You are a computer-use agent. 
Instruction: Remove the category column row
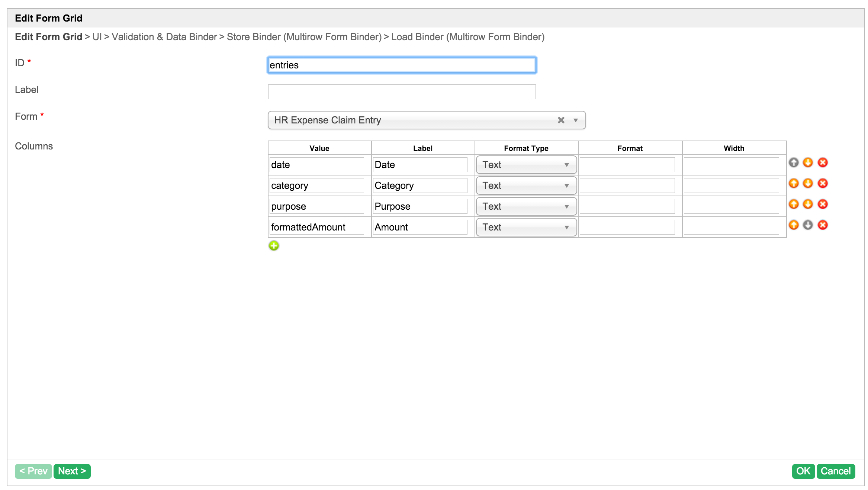823,183
